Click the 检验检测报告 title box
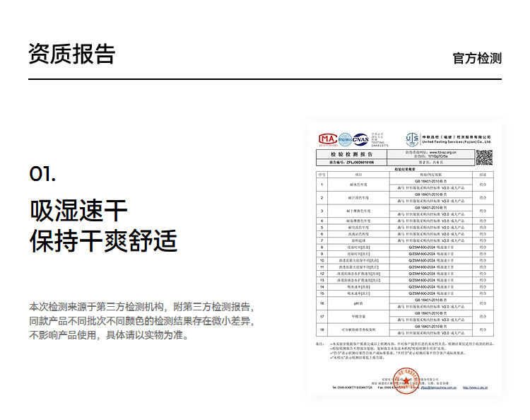 [x=351, y=154]
